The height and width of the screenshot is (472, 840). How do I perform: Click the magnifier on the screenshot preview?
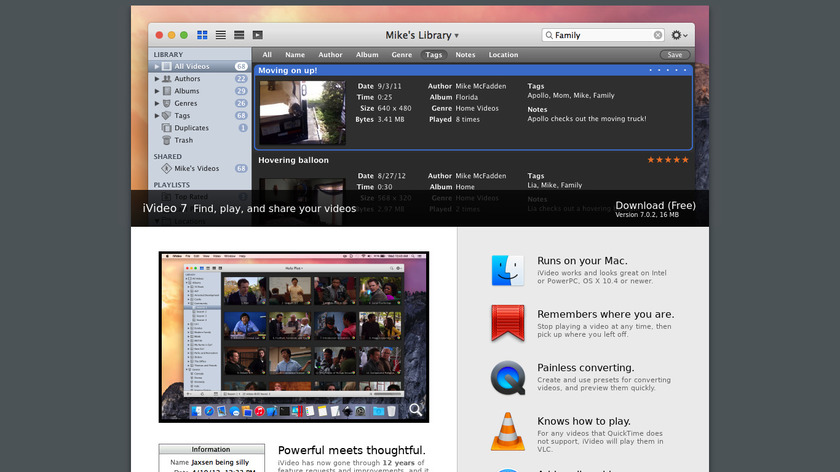pyautogui.click(x=415, y=408)
